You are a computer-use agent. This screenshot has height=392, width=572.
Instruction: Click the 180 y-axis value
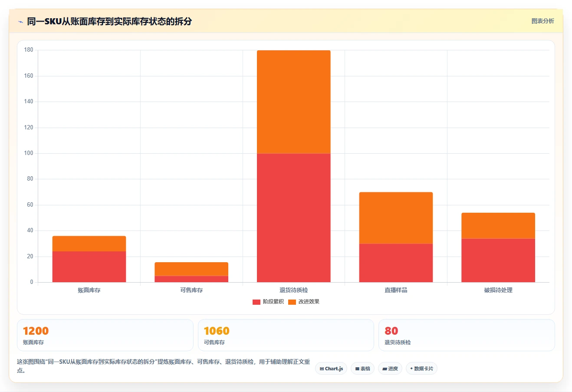pos(29,50)
